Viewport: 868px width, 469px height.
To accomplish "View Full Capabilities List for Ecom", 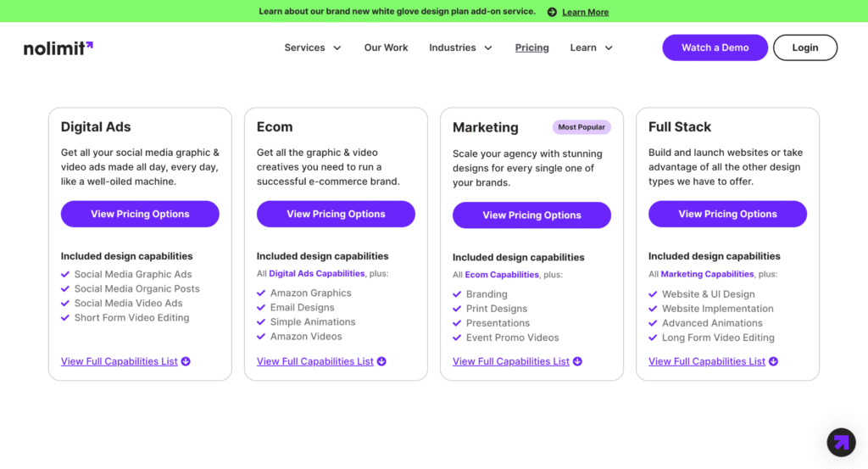I will [x=315, y=361].
